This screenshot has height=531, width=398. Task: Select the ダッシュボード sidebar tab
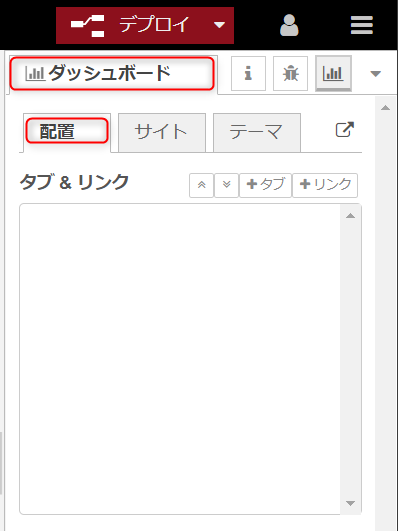112,74
